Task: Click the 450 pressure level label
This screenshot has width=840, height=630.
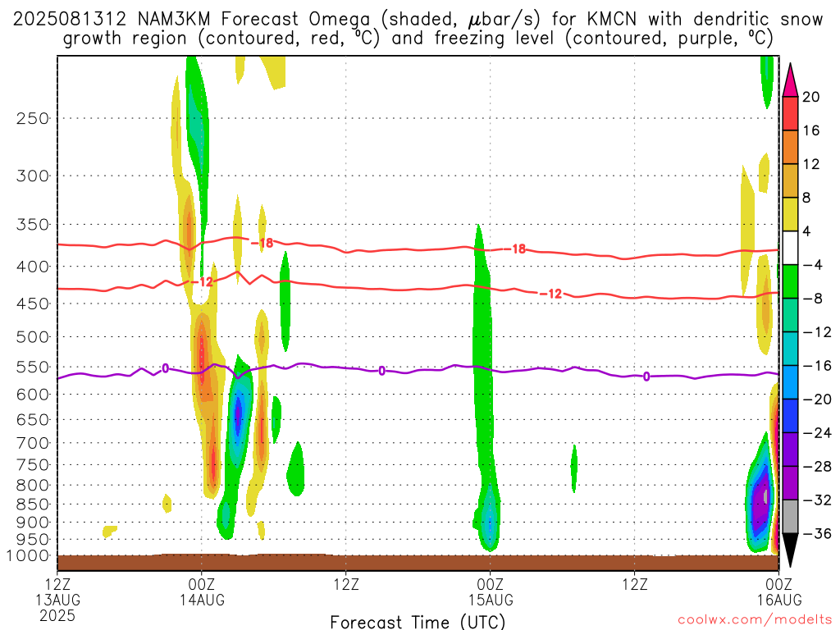Action: (33, 304)
